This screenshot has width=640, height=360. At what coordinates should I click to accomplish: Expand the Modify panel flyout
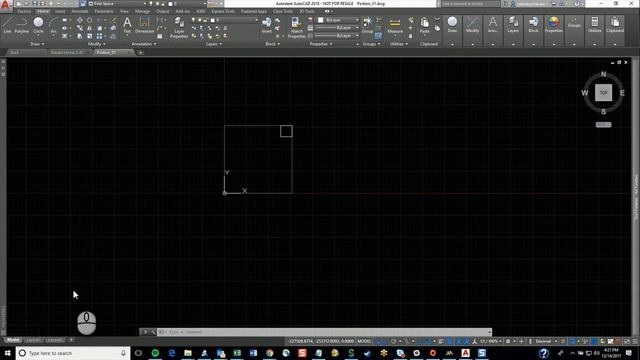click(x=96, y=44)
